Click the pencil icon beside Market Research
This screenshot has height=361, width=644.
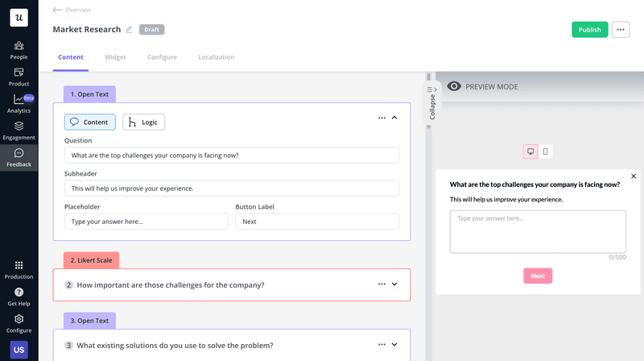129,30
